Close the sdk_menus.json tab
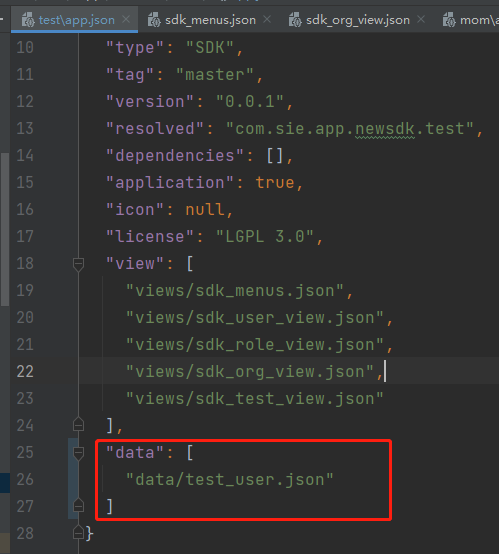The image size is (499, 554). 267,19
